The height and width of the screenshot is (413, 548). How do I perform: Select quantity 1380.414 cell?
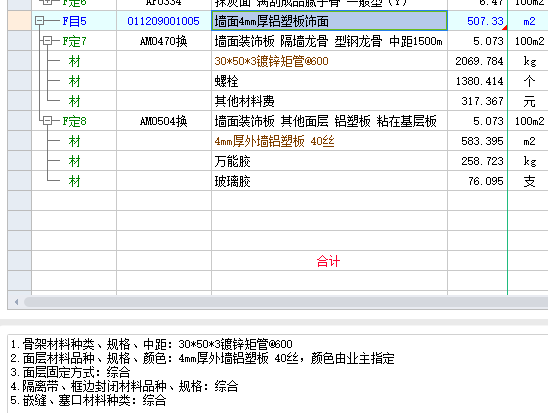click(x=477, y=81)
